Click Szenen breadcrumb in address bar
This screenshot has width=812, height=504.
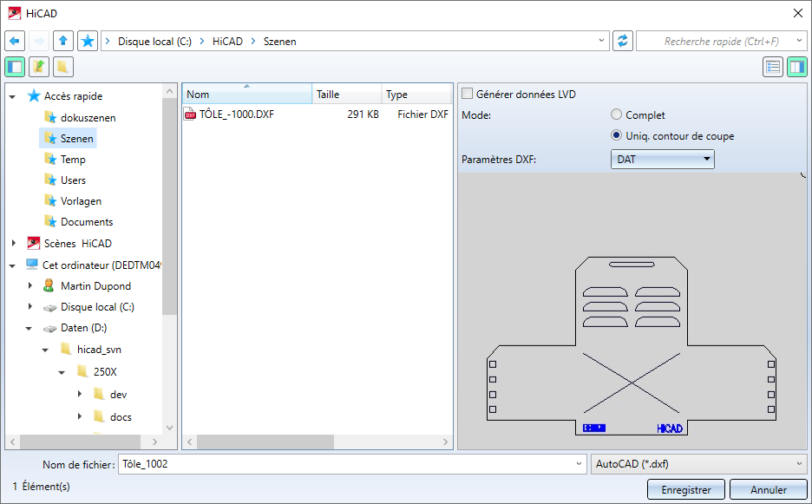click(279, 42)
